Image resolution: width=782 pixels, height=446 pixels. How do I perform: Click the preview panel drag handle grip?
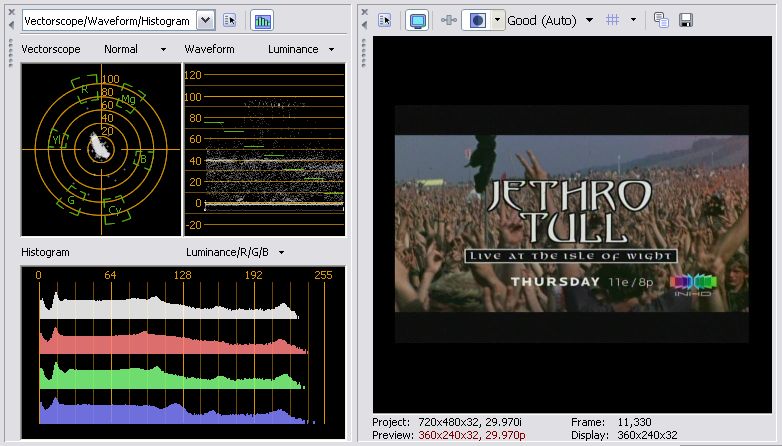click(x=365, y=53)
